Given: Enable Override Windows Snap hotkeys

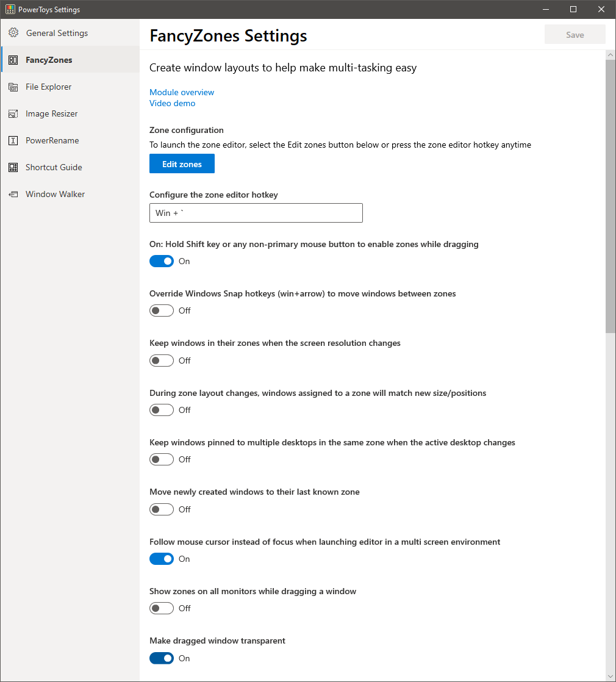Looking at the screenshot, I should pos(161,310).
